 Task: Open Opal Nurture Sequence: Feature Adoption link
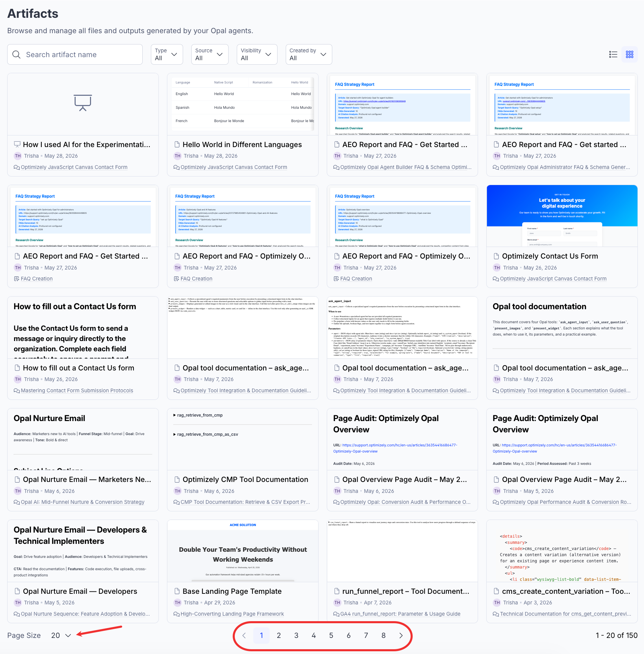pyautogui.click(x=85, y=614)
